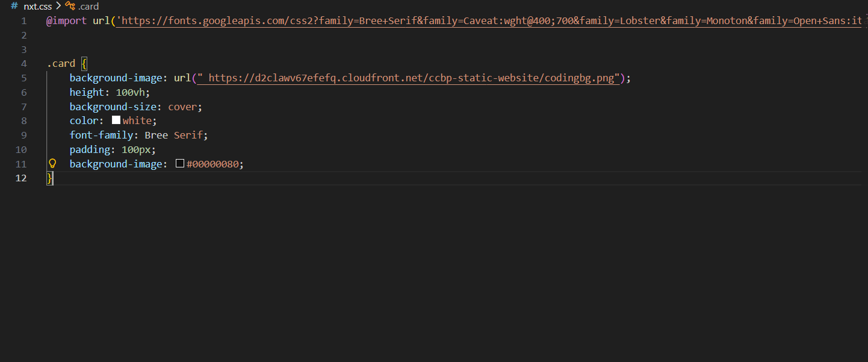Click the 100vh height value

click(132, 92)
